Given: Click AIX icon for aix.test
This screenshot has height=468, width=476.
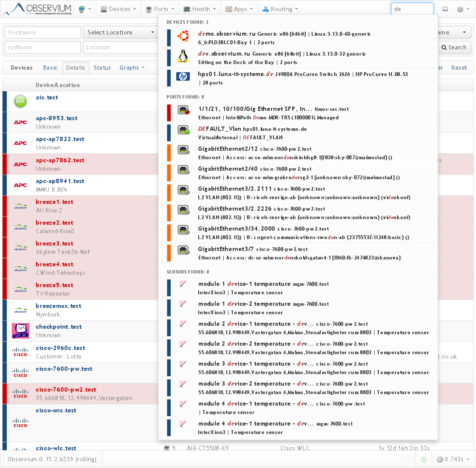Looking at the screenshot, I should coord(20,101).
